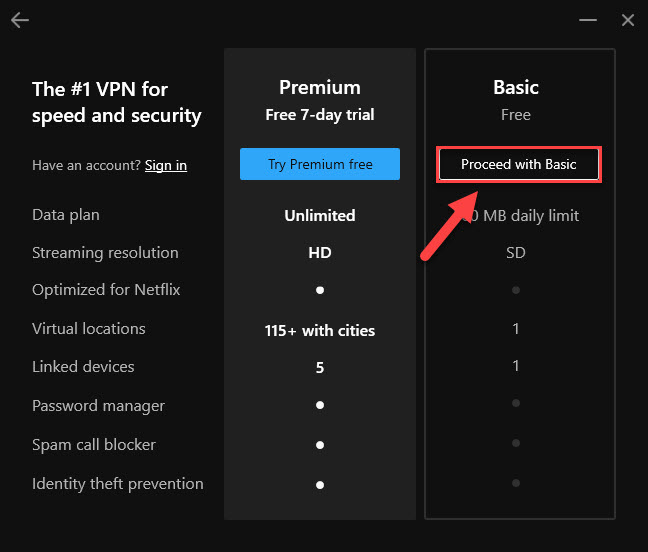The height and width of the screenshot is (552, 648).
Task: Select the Basic plan heading
Action: point(516,88)
